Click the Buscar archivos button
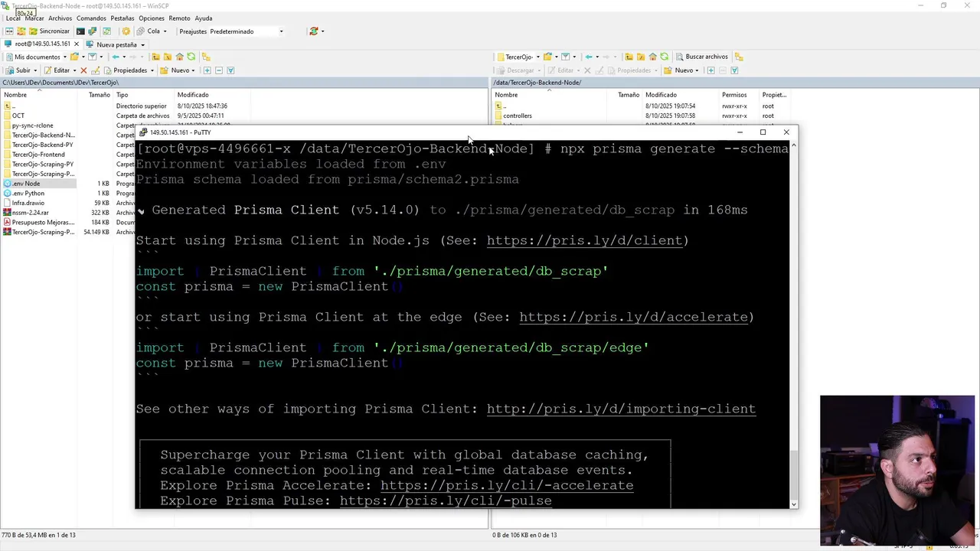Viewport: 980px width, 551px height. click(701, 57)
